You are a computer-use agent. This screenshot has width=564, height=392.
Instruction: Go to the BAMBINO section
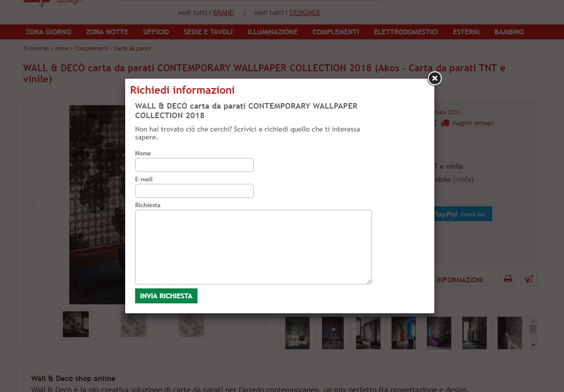[x=509, y=32]
